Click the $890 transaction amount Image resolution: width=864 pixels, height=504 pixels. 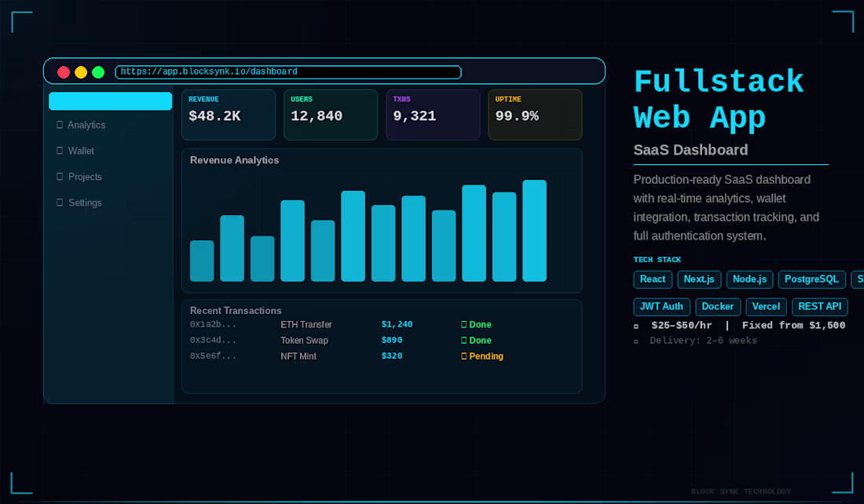tap(392, 341)
